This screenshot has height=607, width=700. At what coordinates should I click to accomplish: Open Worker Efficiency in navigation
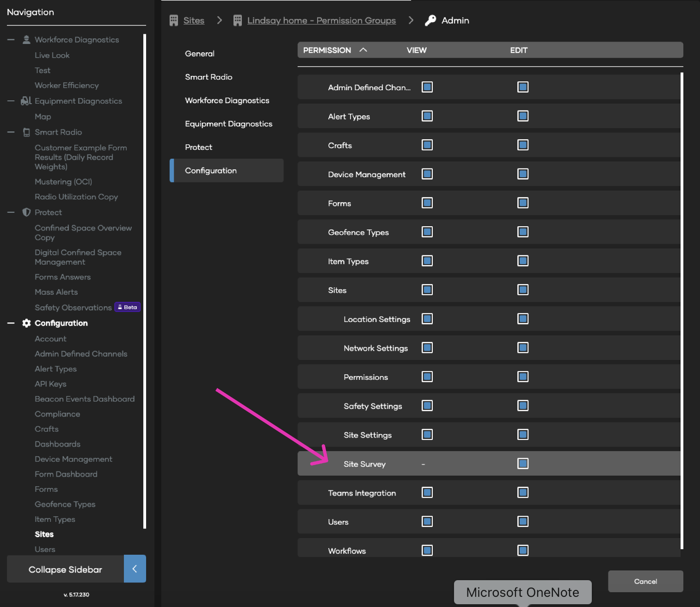tap(67, 86)
